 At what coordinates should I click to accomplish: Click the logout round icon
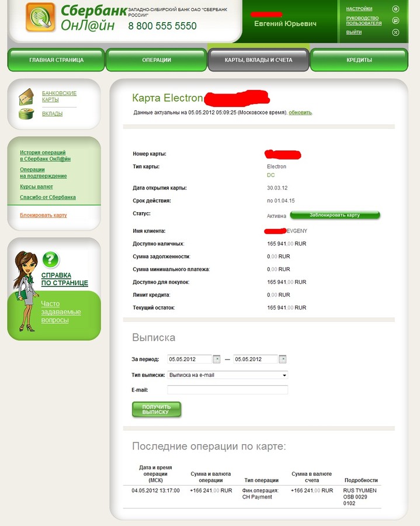395,33
